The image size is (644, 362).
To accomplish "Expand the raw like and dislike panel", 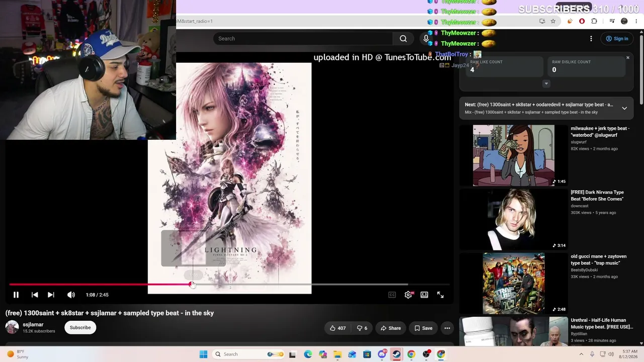I will tap(546, 83).
